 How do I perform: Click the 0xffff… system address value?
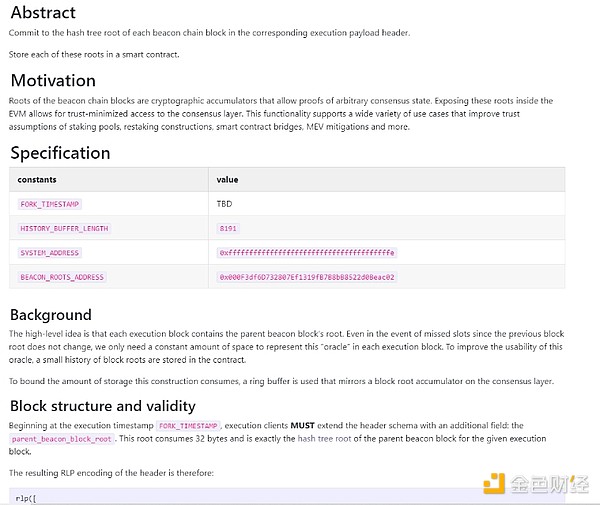coord(307,253)
